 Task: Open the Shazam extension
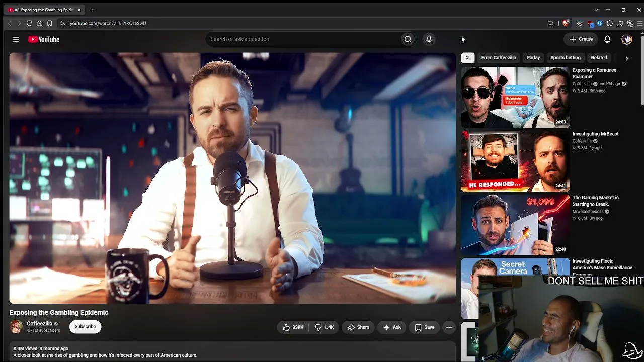[x=600, y=23]
